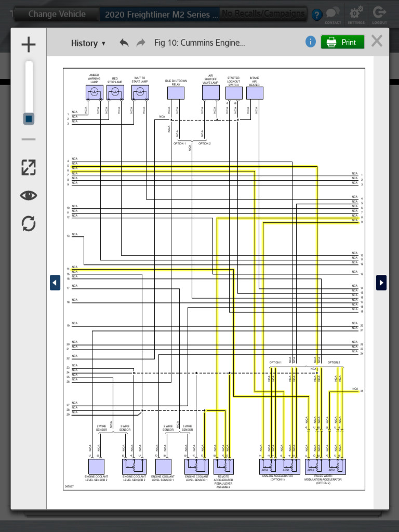This screenshot has width=399, height=532.
Task: Reset diagram with refresh icon
Action: click(x=29, y=223)
